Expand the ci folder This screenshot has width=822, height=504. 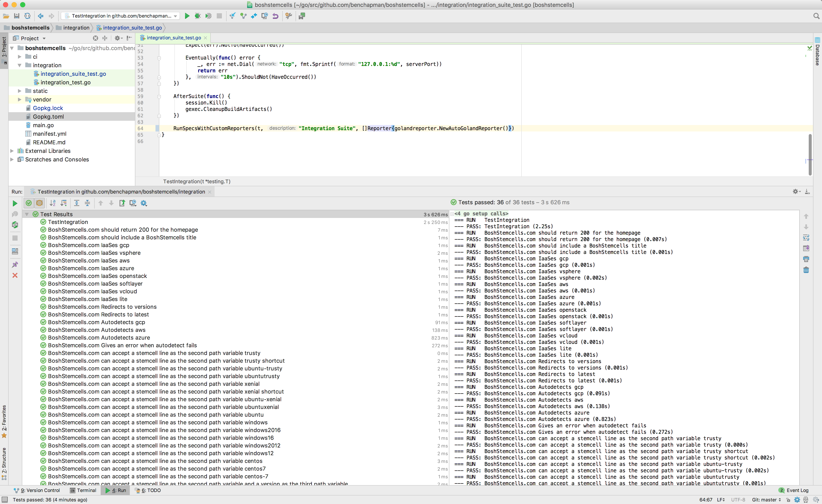(x=20, y=57)
